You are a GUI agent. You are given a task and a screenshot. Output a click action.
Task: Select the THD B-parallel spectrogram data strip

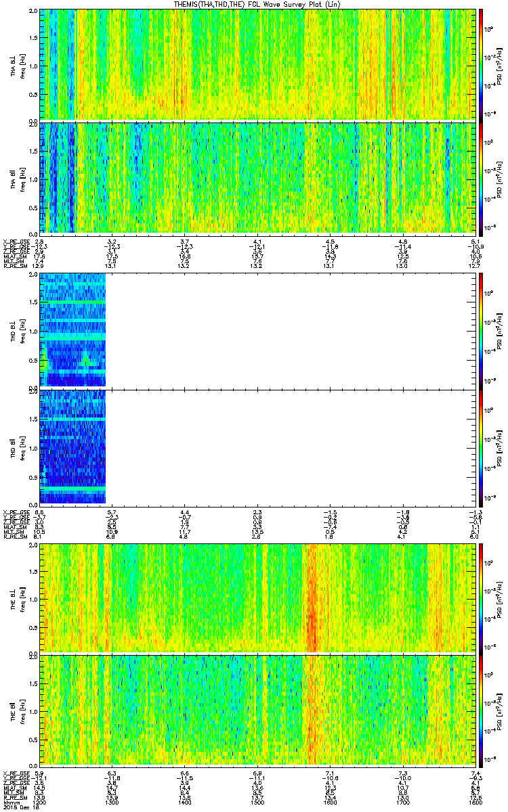point(73,446)
